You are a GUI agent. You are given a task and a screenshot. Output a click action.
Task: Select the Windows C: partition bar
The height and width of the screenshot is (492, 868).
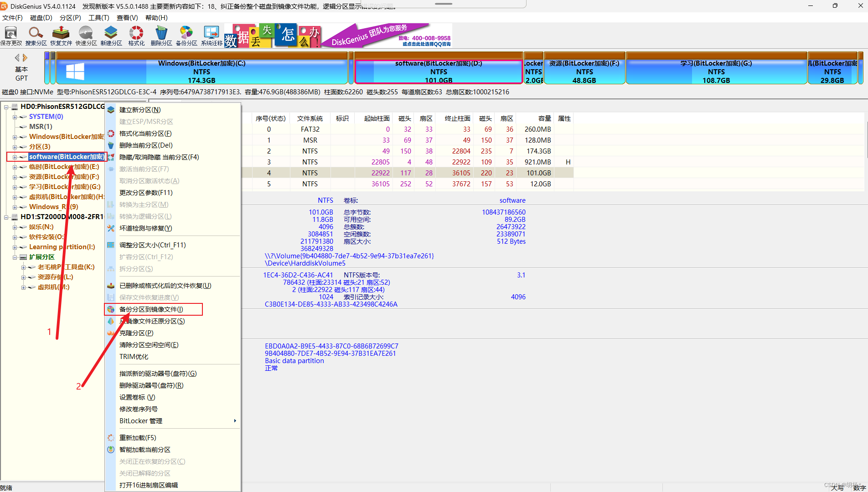coord(202,68)
